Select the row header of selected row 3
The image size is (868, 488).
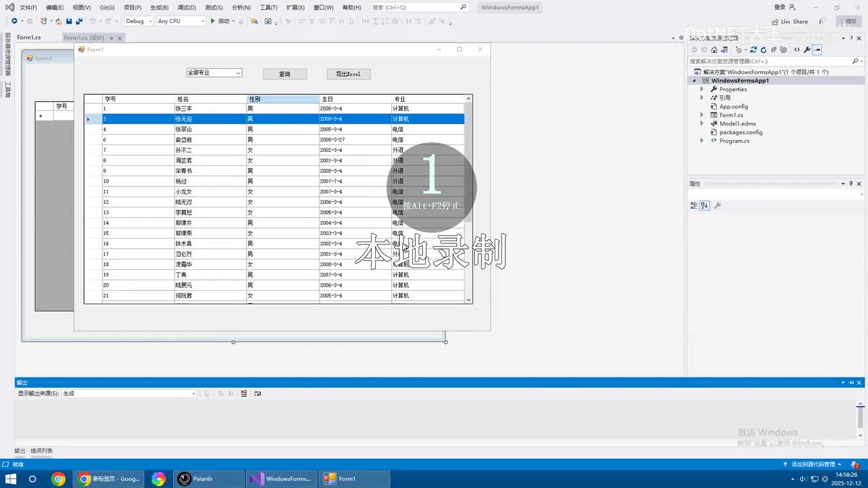(93, 119)
